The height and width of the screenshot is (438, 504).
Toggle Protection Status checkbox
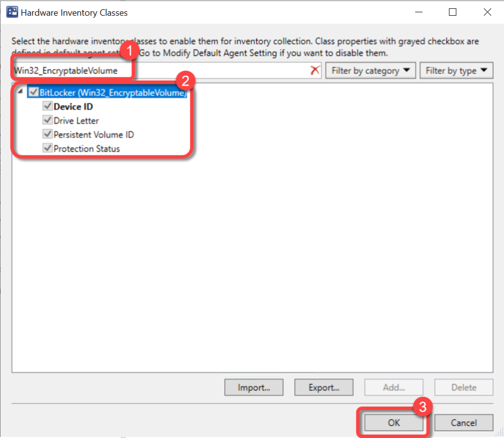48,148
